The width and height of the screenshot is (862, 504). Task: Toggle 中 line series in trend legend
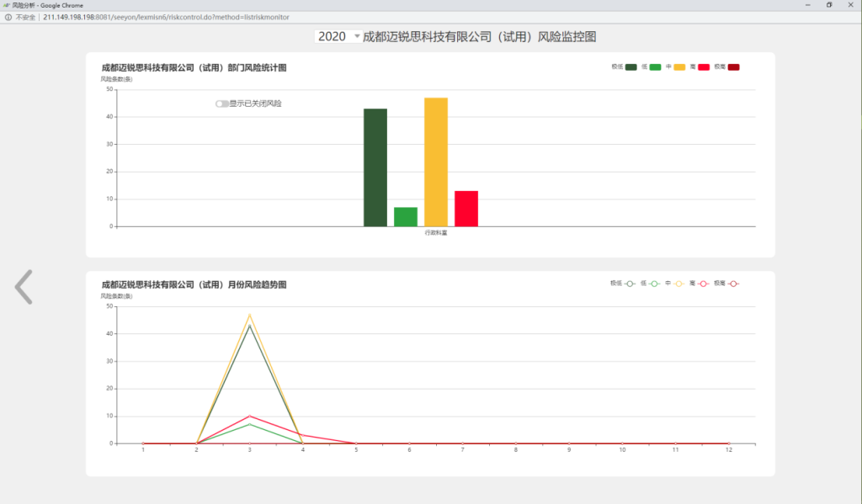point(679,284)
